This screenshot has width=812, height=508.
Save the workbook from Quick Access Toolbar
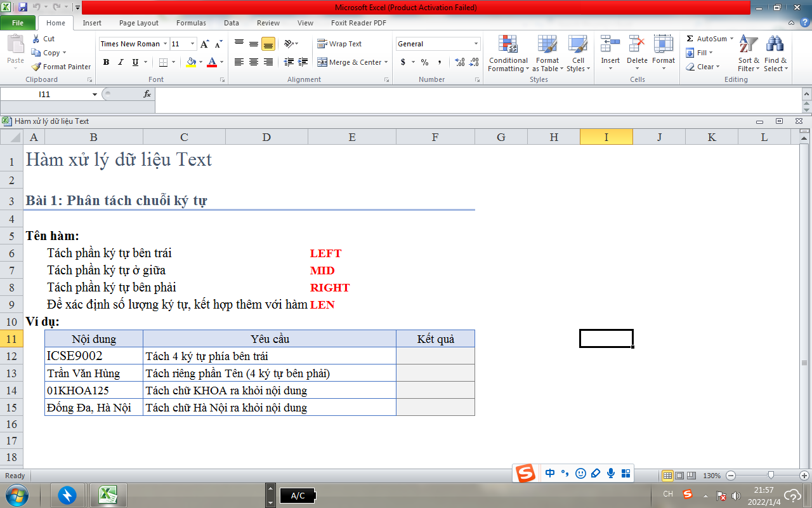[23, 8]
